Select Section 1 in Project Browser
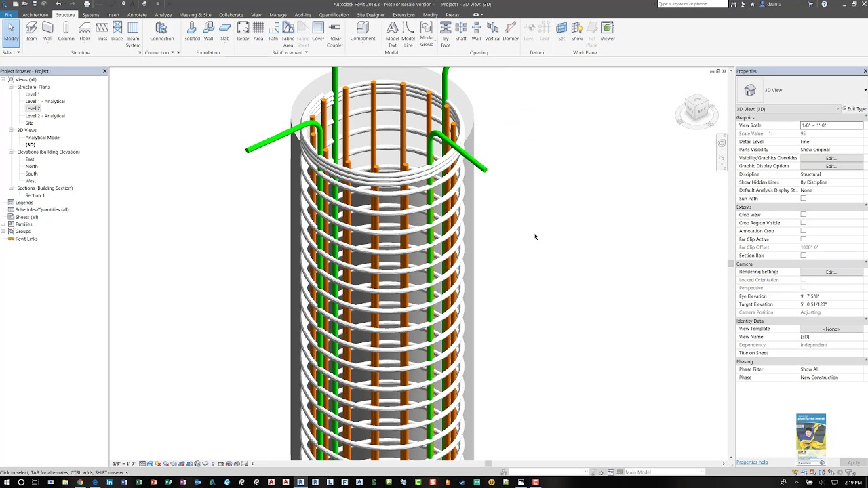This screenshot has height=488, width=868. 35,195
